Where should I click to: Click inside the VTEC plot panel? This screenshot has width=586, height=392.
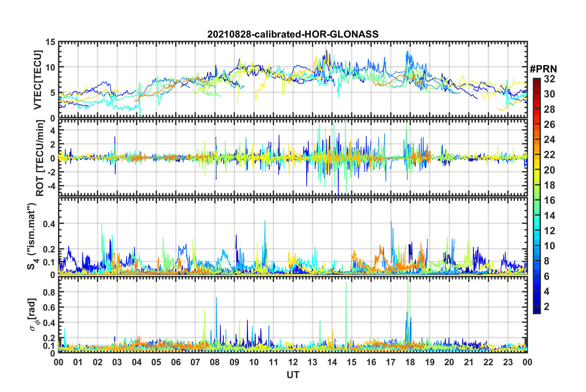[x=293, y=80]
